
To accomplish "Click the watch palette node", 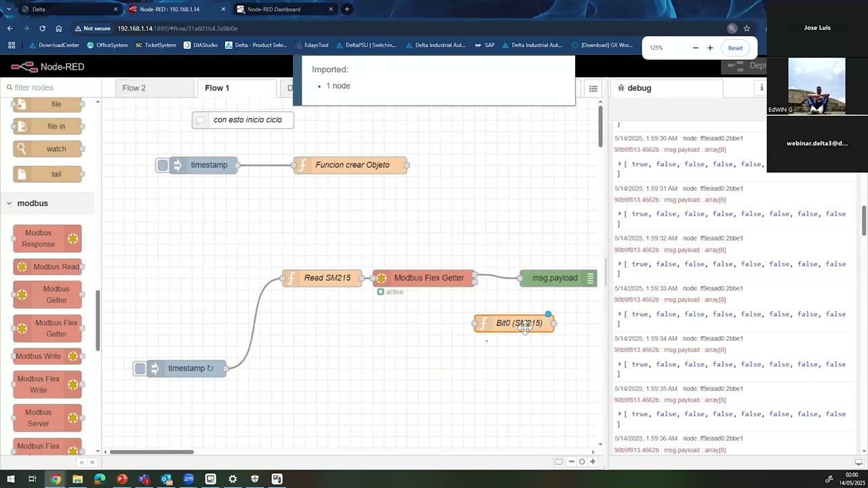I will pyautogui.click(x=47, y=149).
